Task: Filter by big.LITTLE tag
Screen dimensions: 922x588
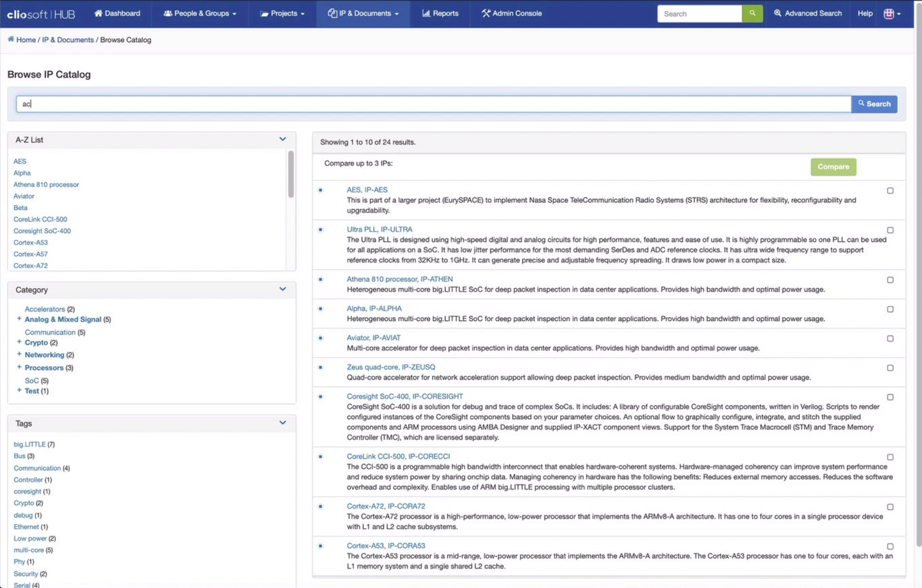Action: click(30, 444)
